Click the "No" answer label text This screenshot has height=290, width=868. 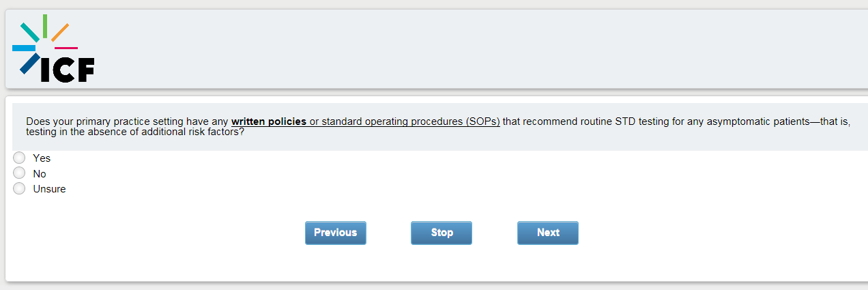click(x=40, y=174)
